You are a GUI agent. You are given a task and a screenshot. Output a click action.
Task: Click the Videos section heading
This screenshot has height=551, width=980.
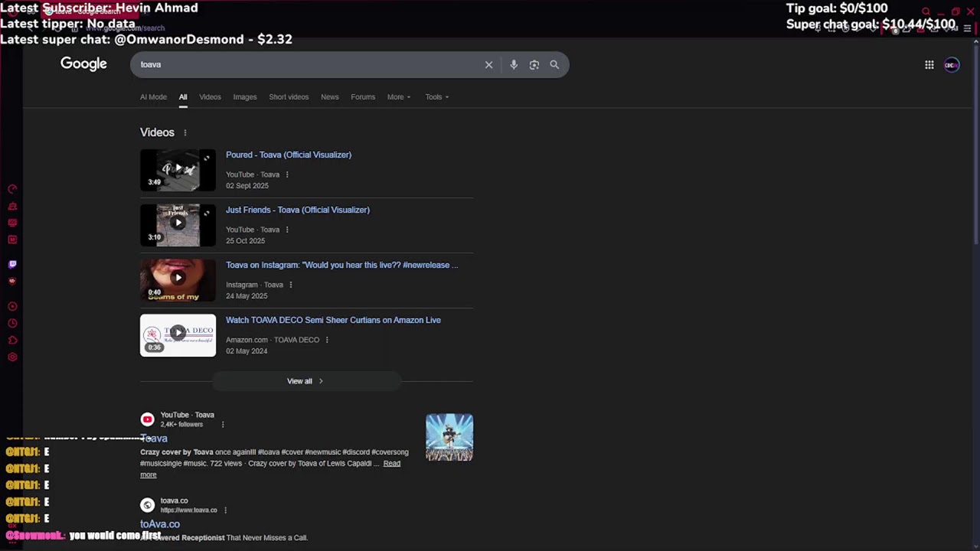pyautogui.click(x=157, y=132)
